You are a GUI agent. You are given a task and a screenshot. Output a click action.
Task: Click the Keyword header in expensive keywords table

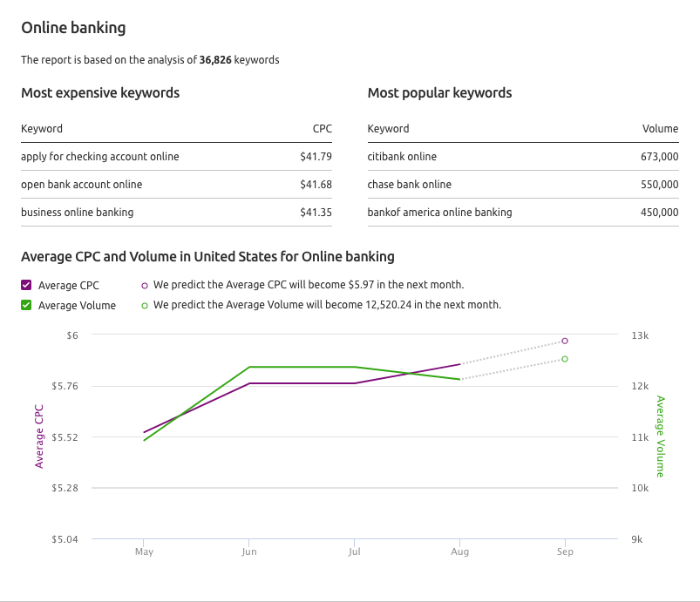[x=42, y=129]
